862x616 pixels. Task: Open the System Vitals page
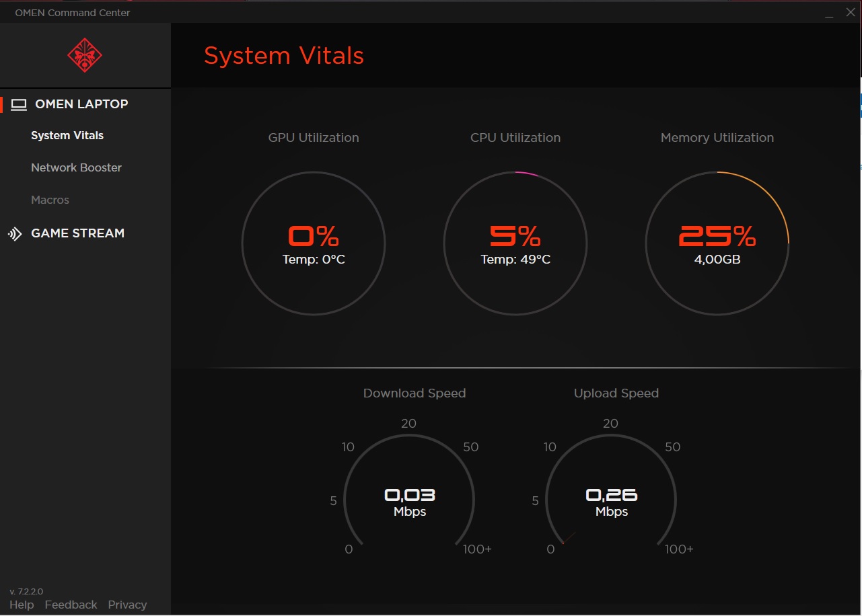(x=67, y=135)
